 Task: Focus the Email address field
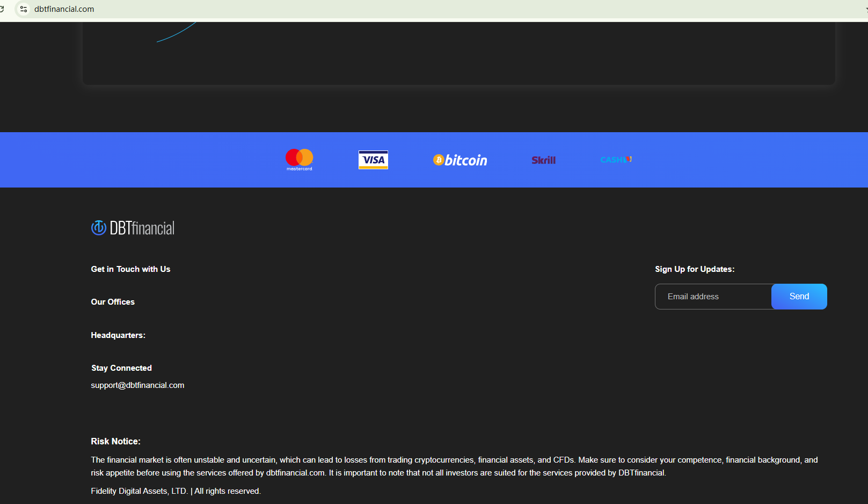click(x=713, y=297)
